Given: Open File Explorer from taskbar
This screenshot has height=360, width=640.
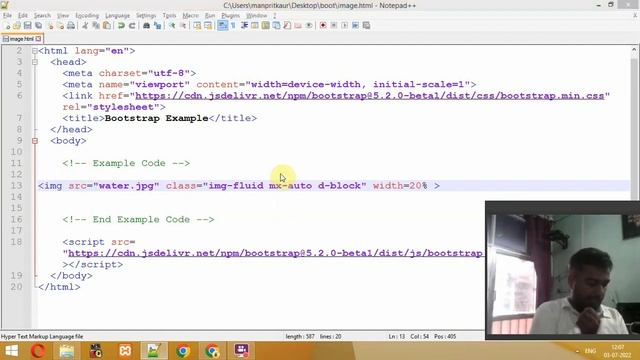Looking at the screenshot, I should click(67, 351).
